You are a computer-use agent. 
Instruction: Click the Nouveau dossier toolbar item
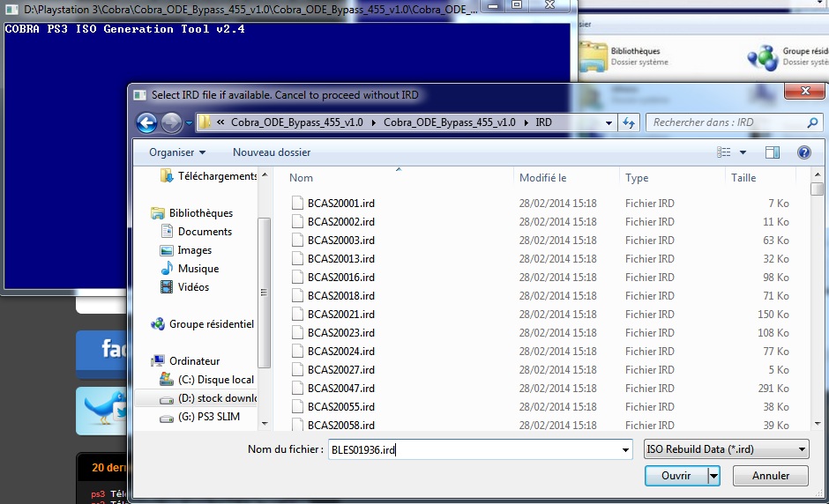pos(272,152)
